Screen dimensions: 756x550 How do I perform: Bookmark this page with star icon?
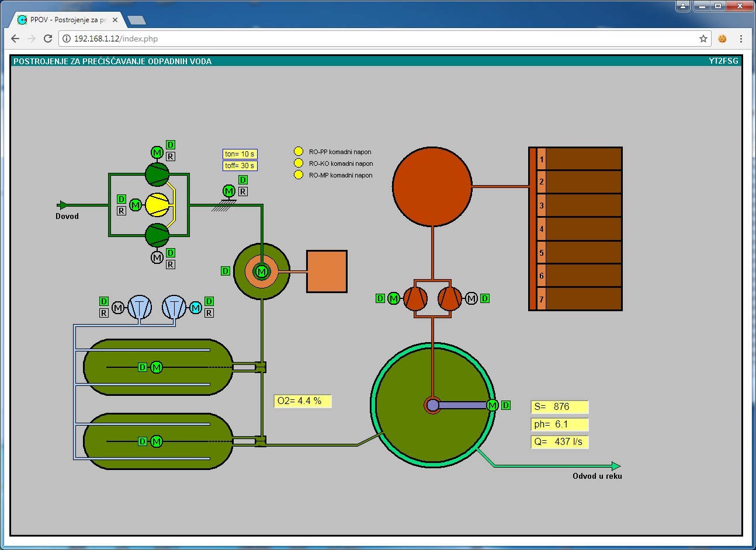coord(703,39)
